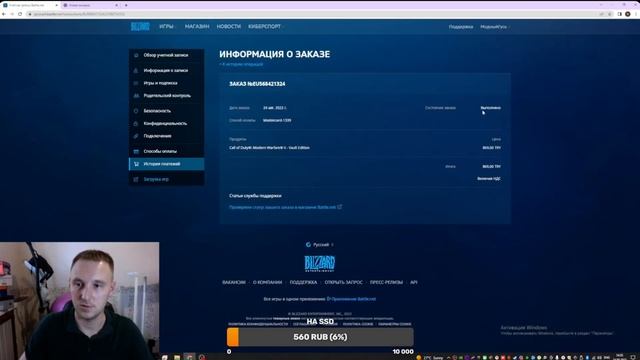The height and width of the screenshot is (360, 640).
Task: Click the lock icon beside Конфиденциальность
Action: point(136,124)
